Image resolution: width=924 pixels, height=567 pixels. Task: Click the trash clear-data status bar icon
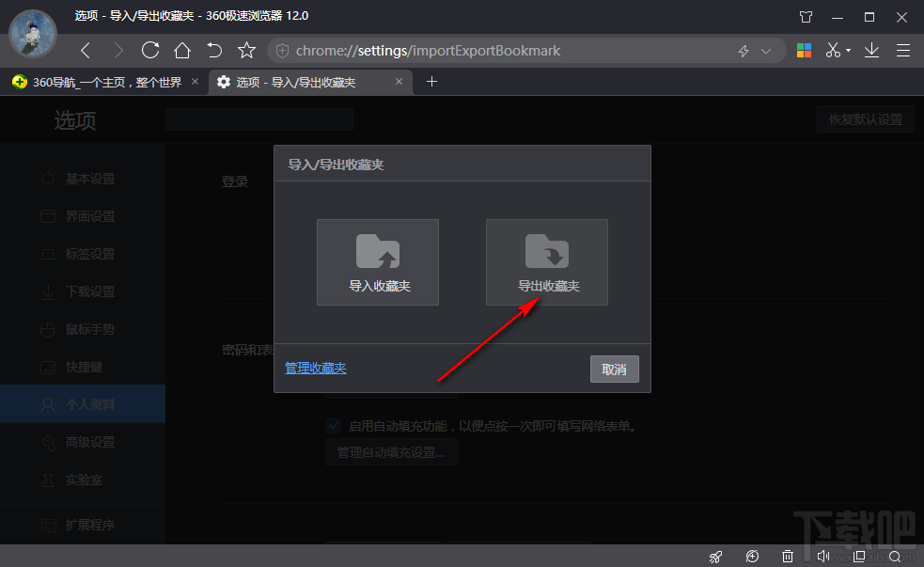[x=788, y=557]
